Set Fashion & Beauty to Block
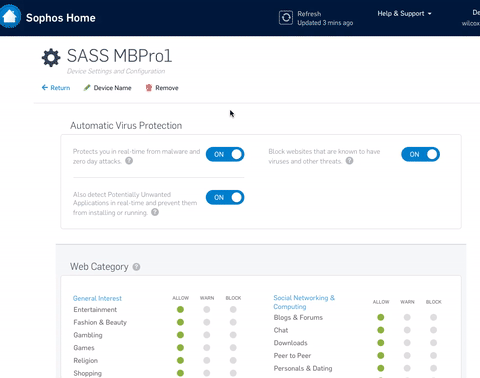The width and height of the screenshot is (480, 378). coord(233,322)
